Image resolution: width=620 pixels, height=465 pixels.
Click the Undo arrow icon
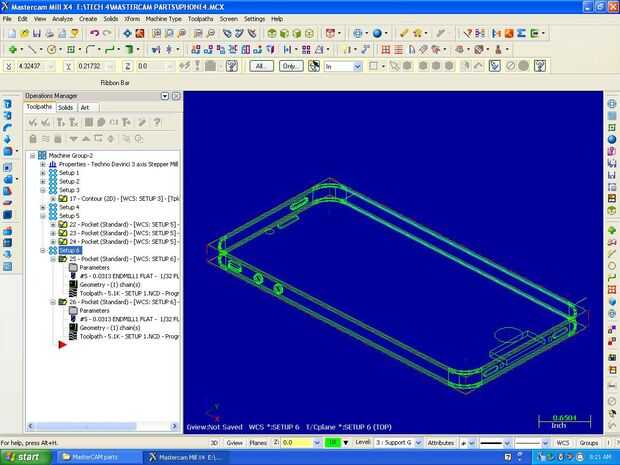[x=94, y=34]
